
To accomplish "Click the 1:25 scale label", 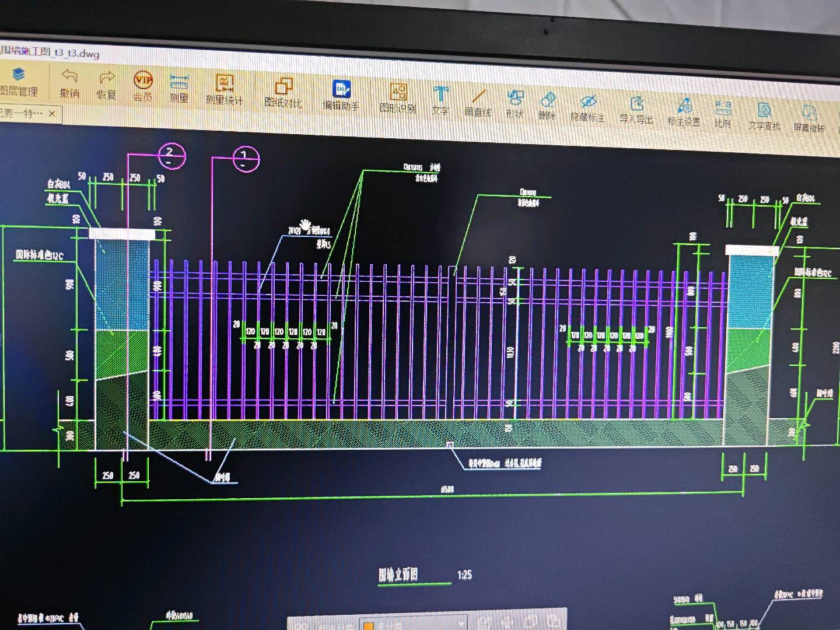I will (x=464, y=575).
